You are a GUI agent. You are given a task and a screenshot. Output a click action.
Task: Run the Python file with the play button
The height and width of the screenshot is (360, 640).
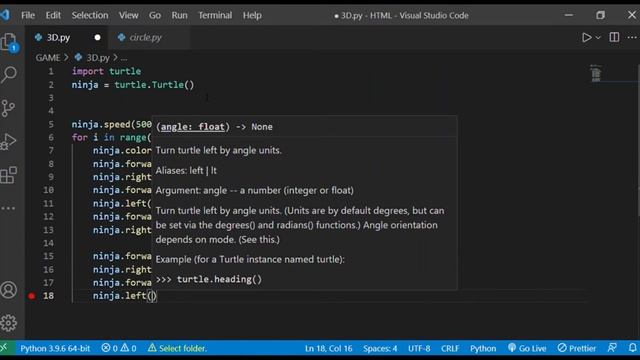pos(587,38)
